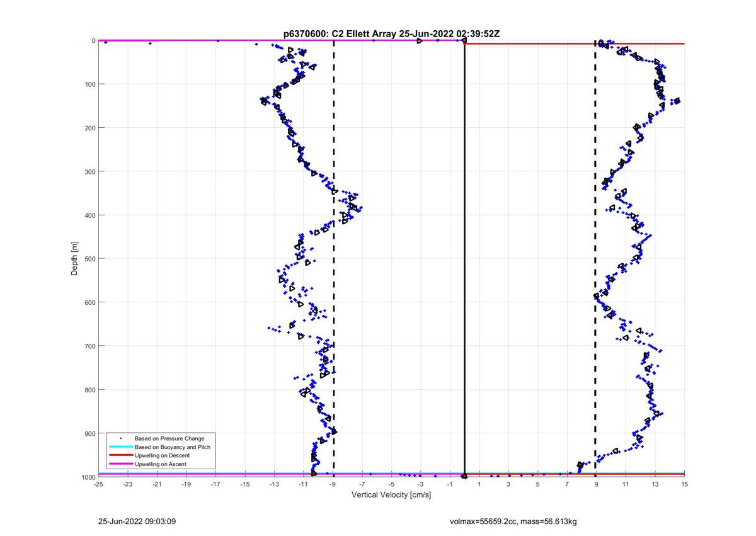Click x-axis tick label '11'
756x536 pixels.
[x=626, y=485]
